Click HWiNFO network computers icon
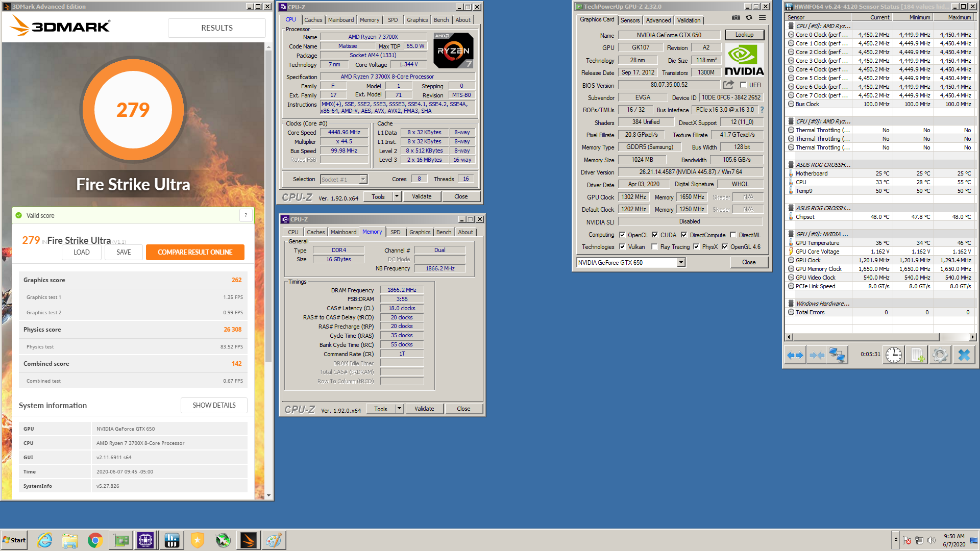 [837, 355]
